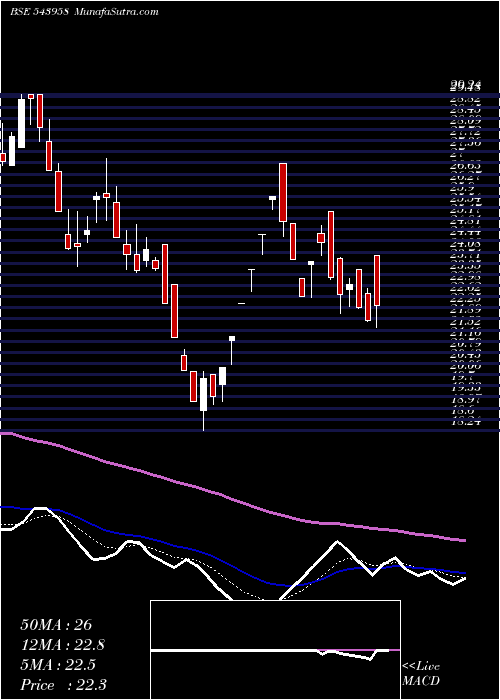
Task: Click the 18.24 price axis label
Action: click(465, 422)
